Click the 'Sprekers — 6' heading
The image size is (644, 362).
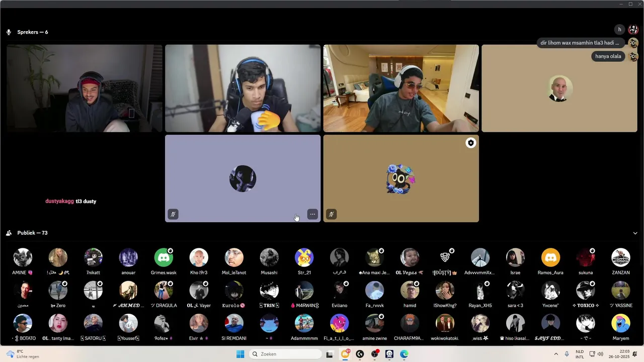[33, 32]
